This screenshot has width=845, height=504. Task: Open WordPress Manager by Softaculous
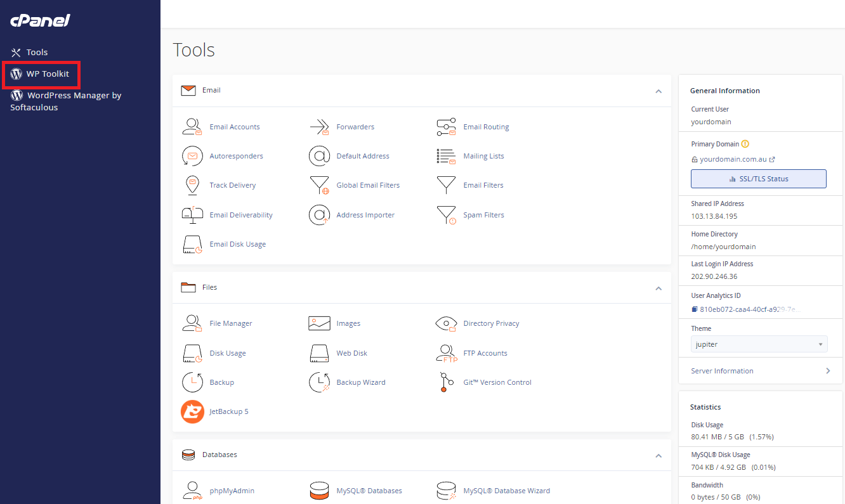coord(66,101)
